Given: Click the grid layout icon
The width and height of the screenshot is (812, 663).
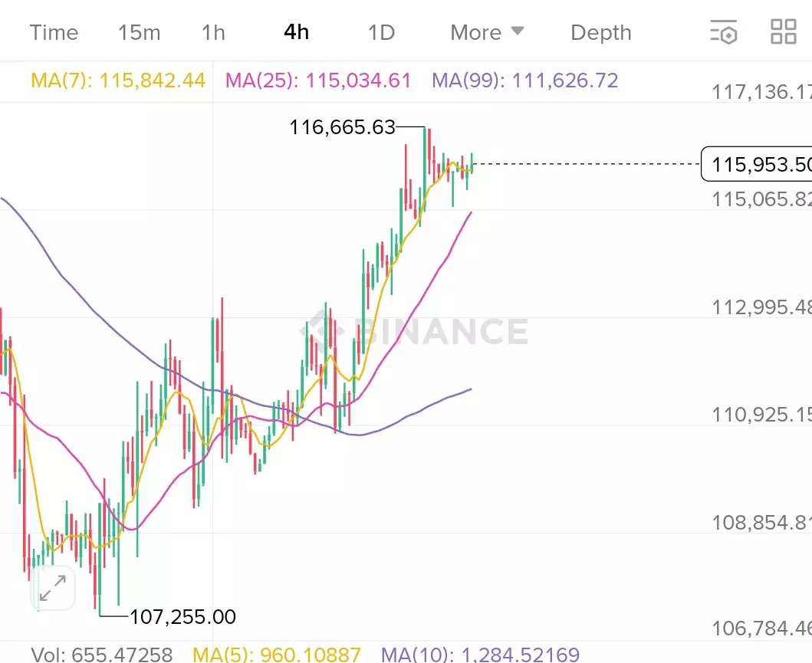Looking at the screenshot, I should 783,32.
